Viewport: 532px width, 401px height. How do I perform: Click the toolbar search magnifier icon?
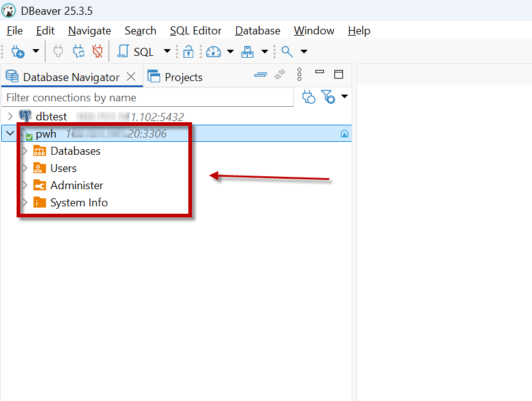(287, 52)
